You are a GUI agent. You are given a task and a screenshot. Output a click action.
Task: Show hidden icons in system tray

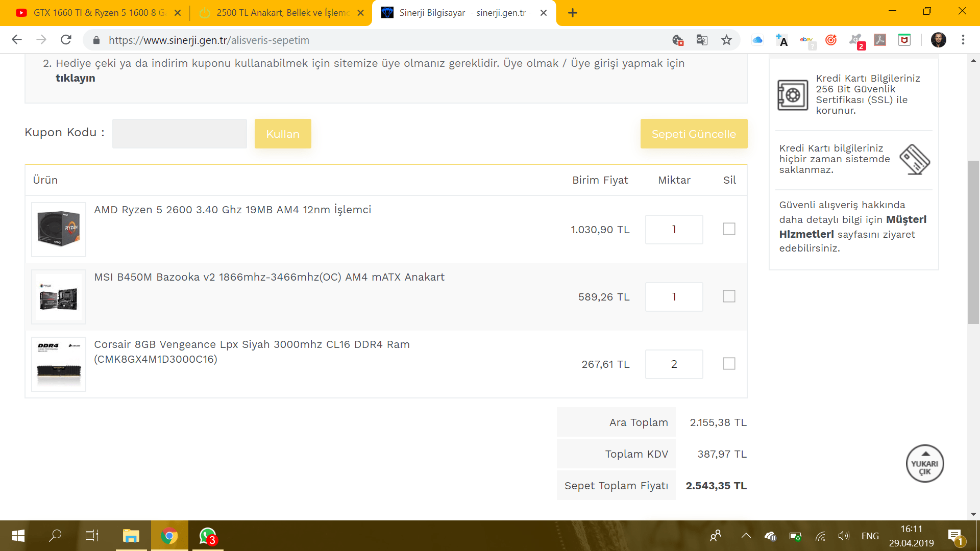(x=746, y=536)
